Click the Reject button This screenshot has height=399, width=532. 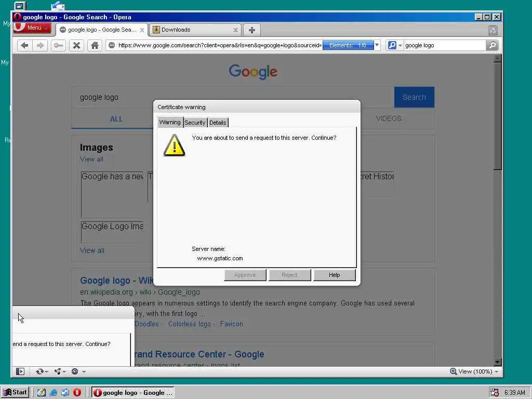tap(289, 275)
